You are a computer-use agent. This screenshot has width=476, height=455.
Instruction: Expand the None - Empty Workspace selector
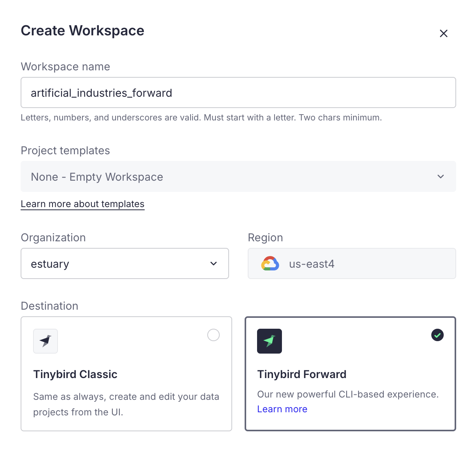(238, 176)
